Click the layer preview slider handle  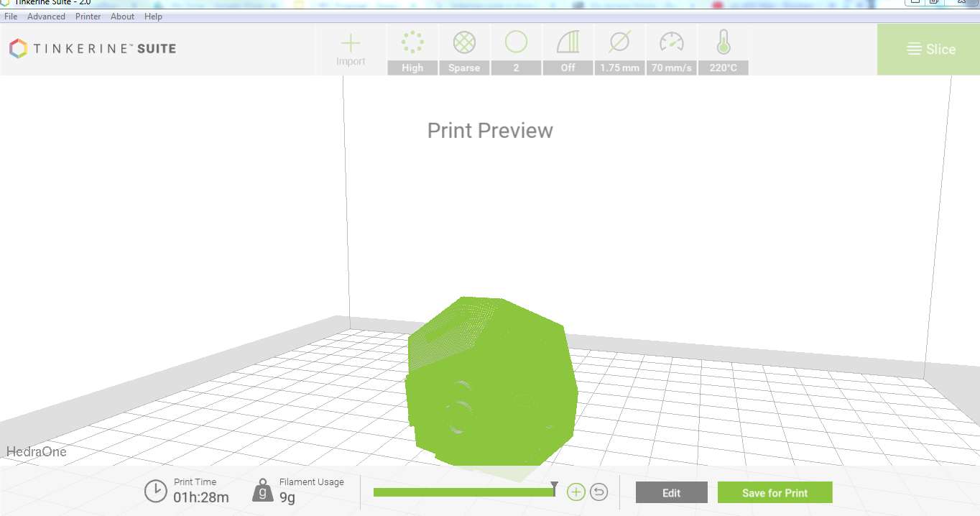554,489
